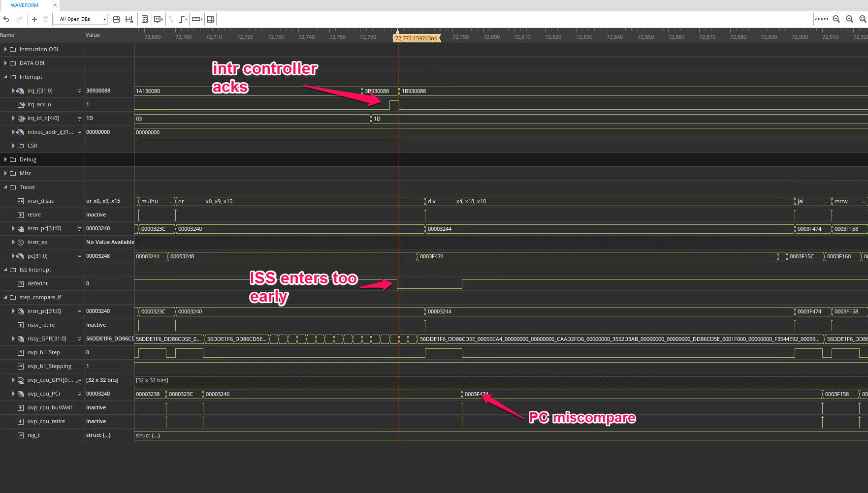Open the expression calculator icon
The image size is (868, 493).
(145, 19)
